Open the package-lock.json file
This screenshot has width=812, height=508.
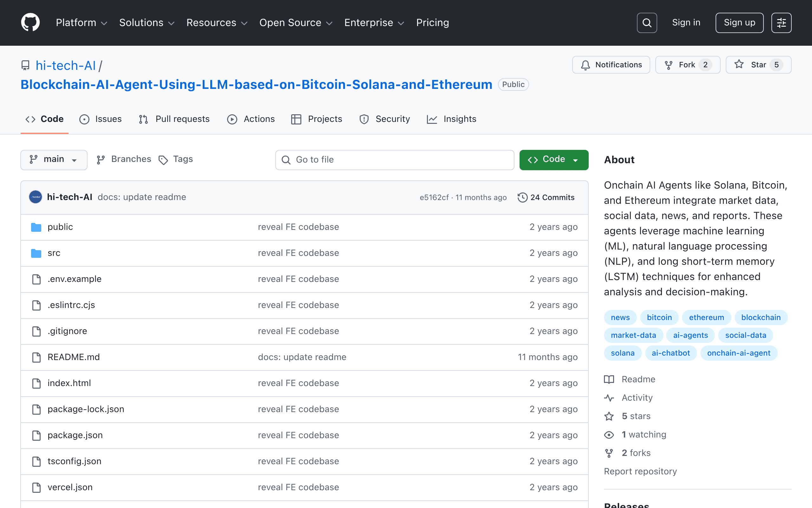pos(86,409)
